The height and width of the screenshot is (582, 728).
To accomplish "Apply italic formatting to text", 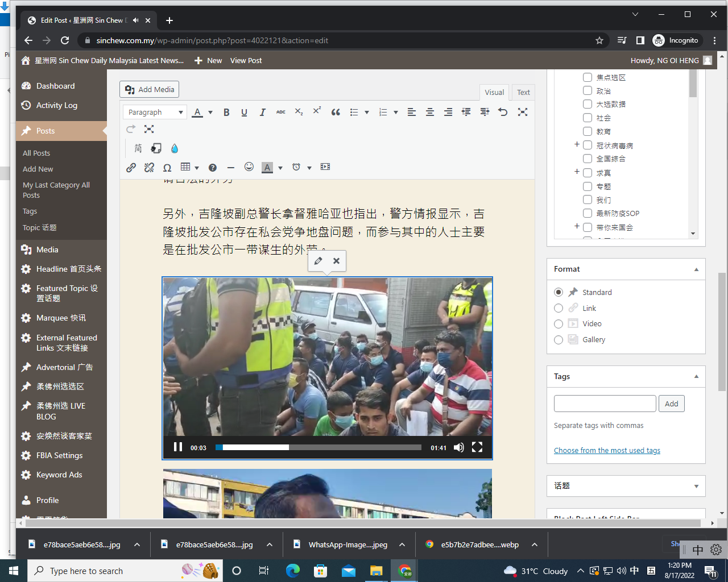I will 262,113.
